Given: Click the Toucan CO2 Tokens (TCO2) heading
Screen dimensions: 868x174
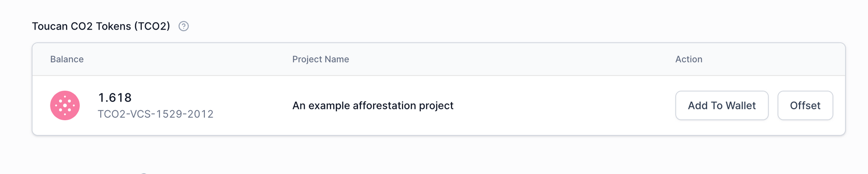Looking at the screenshot, I should 101,26.
